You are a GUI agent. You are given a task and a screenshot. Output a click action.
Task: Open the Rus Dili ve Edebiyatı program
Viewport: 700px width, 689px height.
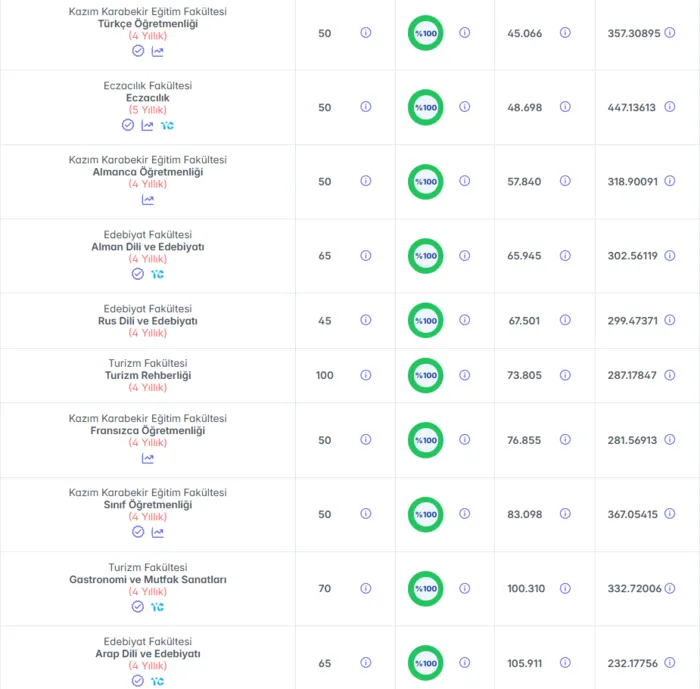pyautogui.click(x=148, y=321)
